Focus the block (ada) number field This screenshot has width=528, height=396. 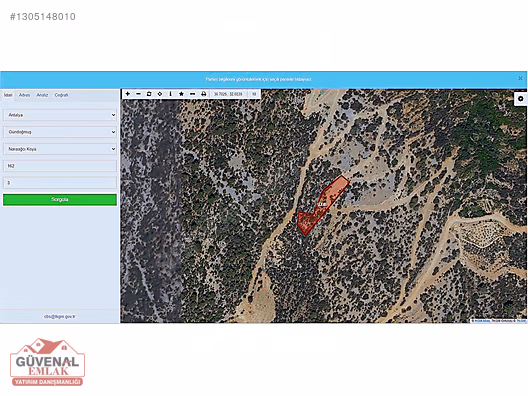tap(60, 166)
